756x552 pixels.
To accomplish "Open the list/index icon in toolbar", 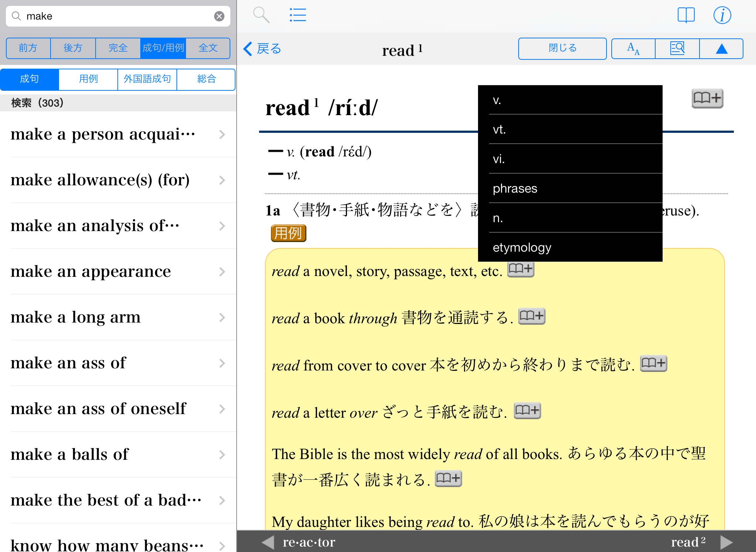I will 298,15.
